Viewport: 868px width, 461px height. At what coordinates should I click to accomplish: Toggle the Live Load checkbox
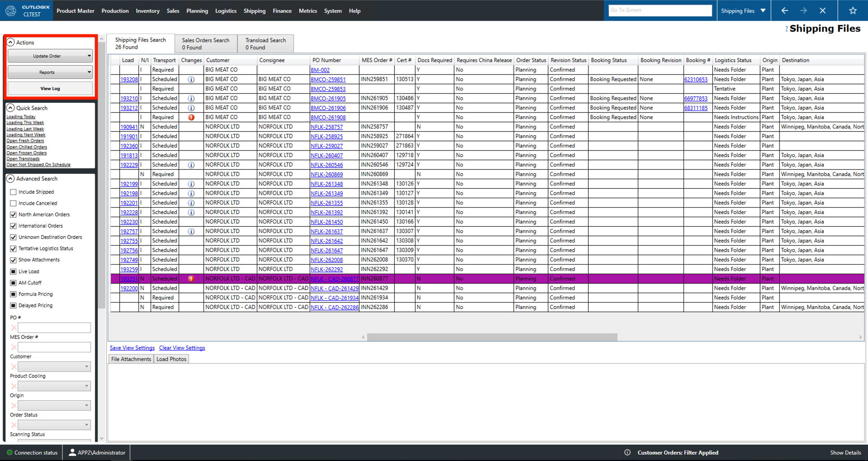point(13,271)
